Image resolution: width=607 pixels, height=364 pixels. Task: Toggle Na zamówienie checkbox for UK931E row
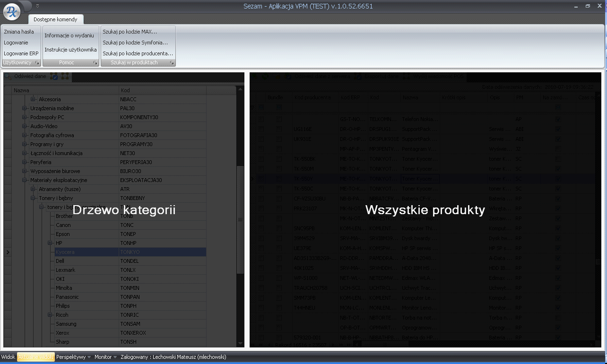pos(558,139)
